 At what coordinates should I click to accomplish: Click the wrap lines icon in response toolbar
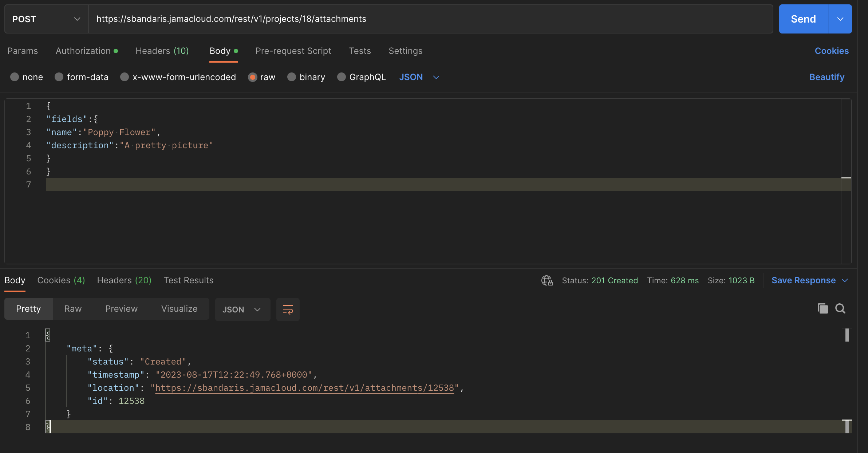[288, 310]
